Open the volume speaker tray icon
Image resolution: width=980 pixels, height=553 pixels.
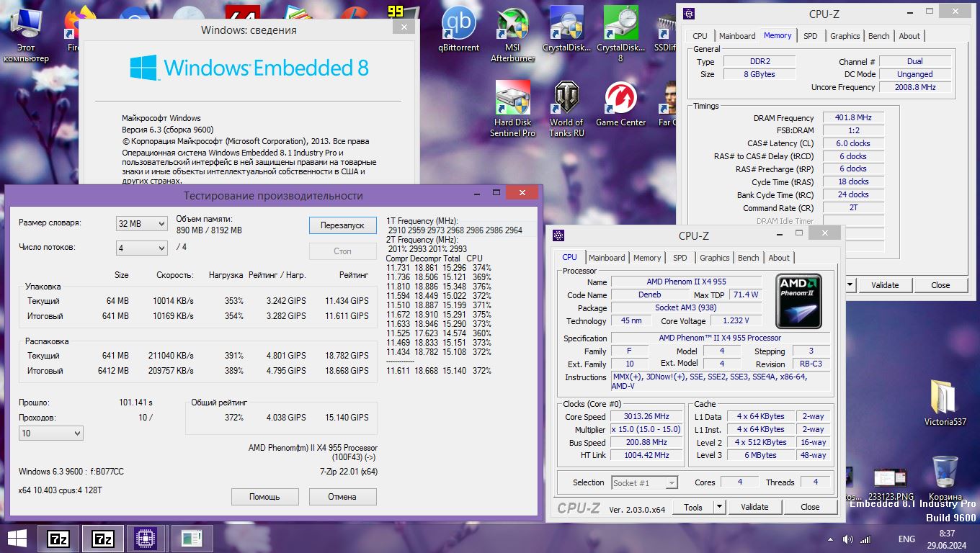coord(848,539)
